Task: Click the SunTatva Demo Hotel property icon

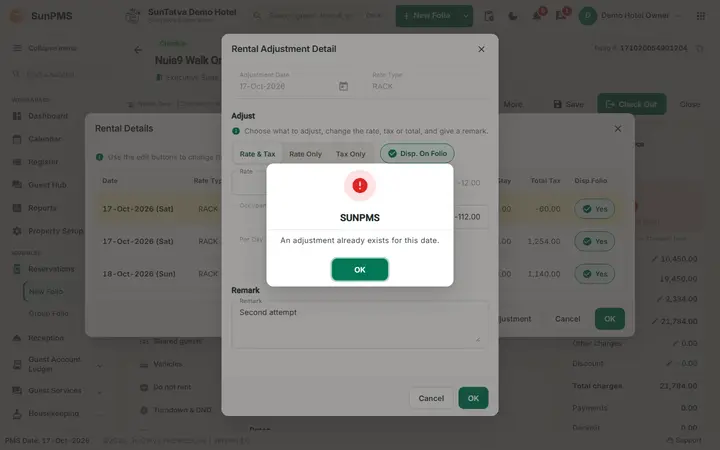Action: pyautogui.click(x=133, y=16)
